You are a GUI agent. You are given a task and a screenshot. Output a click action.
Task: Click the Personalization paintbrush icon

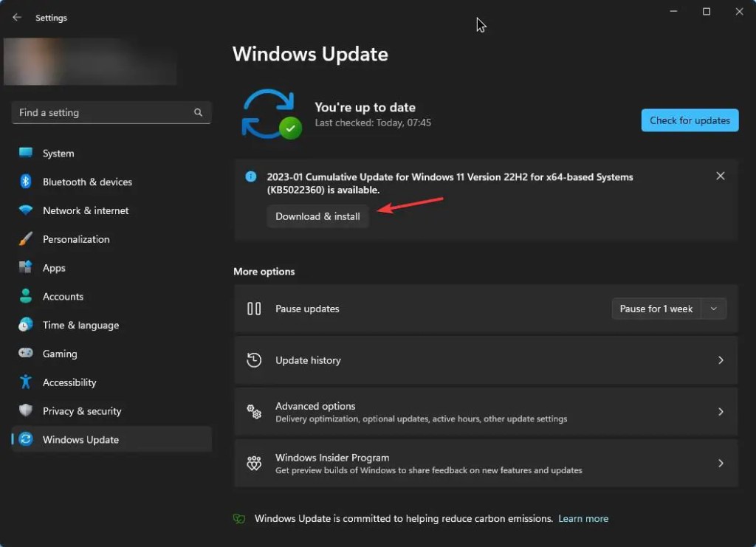click(x=26, y=239)
